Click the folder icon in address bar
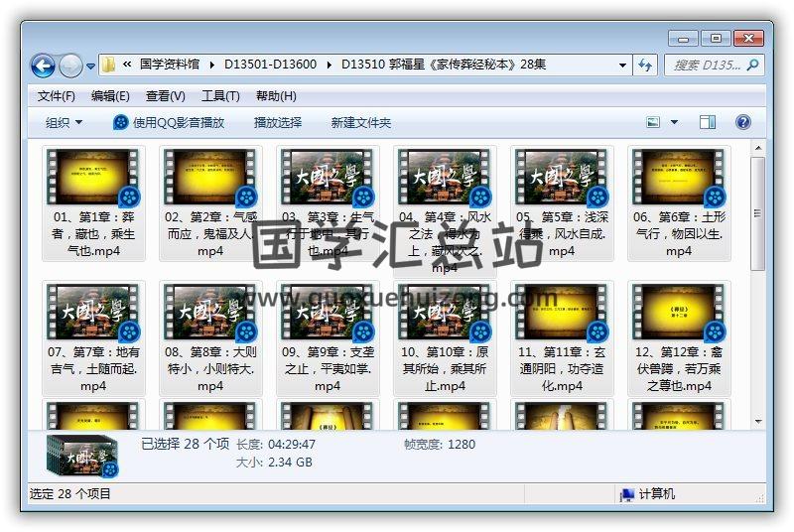 (108, 65)
